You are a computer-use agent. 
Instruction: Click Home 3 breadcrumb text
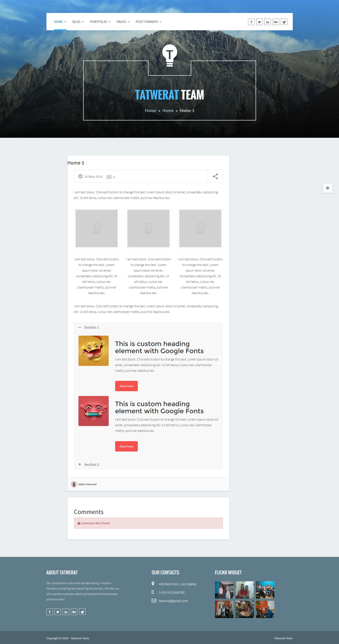tap(187, 111)
